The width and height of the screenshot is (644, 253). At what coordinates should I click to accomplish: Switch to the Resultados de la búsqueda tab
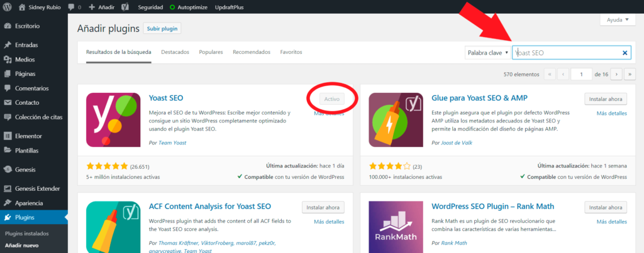tap(119, 52)
